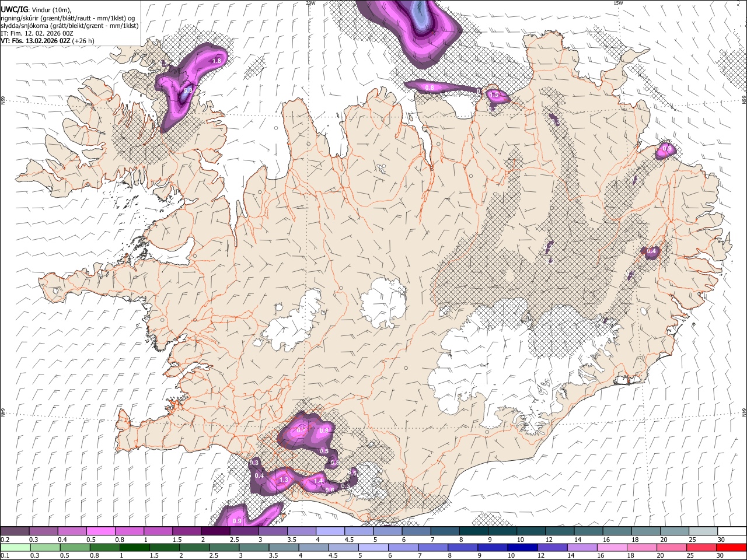The width and height of the screenshot is (747, 560).
Task: Click the 0.2–0.3 dark mauve snow legend swatch
Action: click(15, 531)
